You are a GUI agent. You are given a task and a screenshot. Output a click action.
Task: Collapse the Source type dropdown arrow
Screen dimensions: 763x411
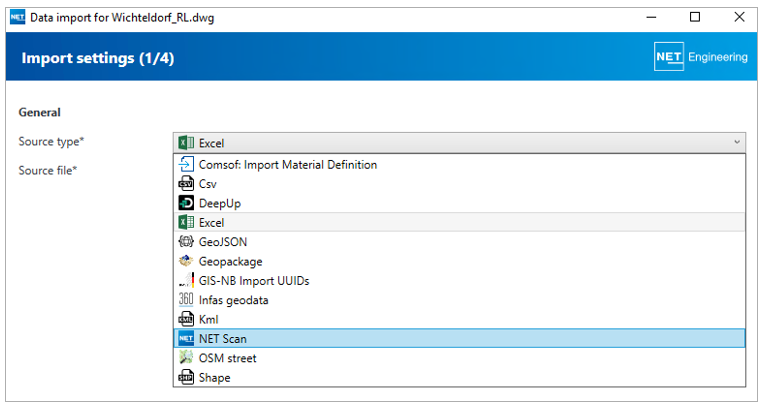click(x=737, y=143)
